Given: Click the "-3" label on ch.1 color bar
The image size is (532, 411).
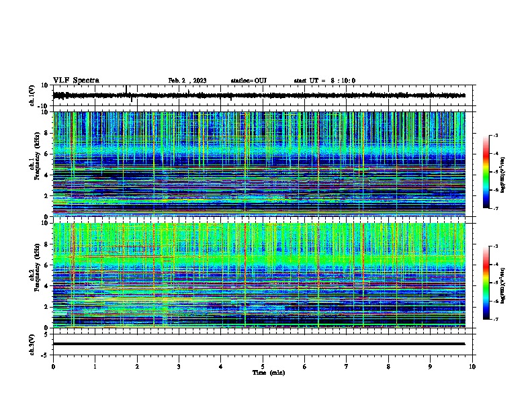Looking at the screenshot, I should click(x=495, y=135).
